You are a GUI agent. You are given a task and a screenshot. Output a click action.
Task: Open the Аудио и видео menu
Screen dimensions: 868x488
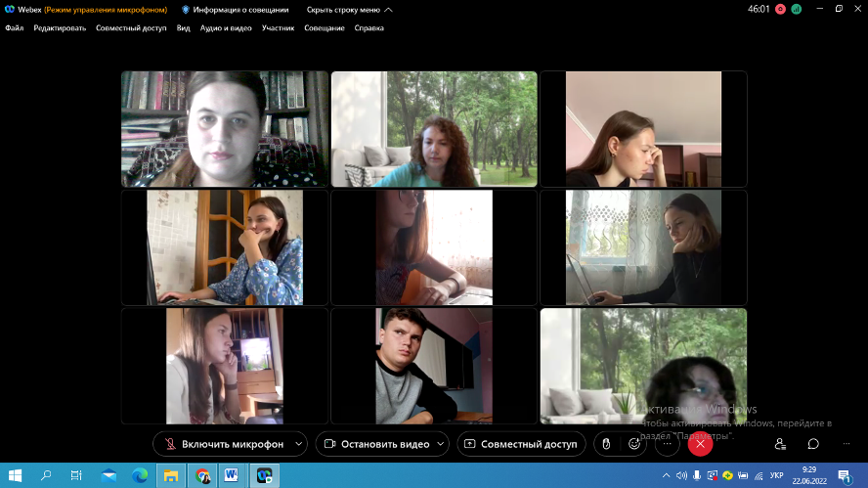click(x=226, y=28)
